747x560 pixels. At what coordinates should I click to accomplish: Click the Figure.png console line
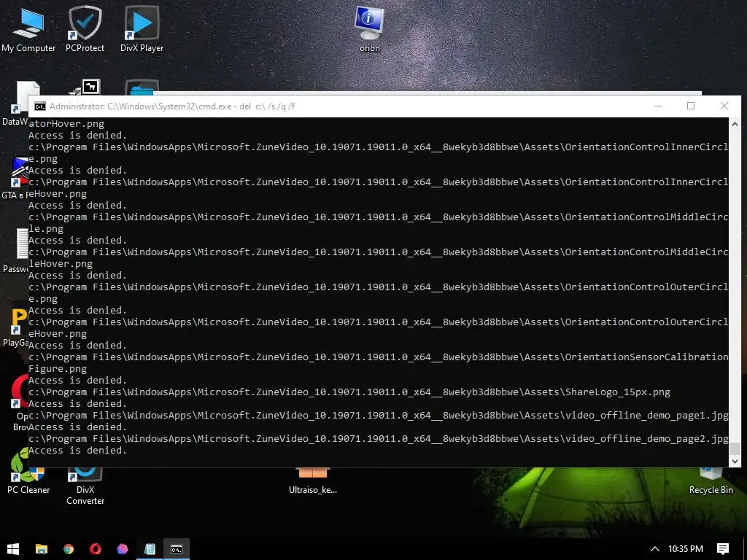[58, 368]
